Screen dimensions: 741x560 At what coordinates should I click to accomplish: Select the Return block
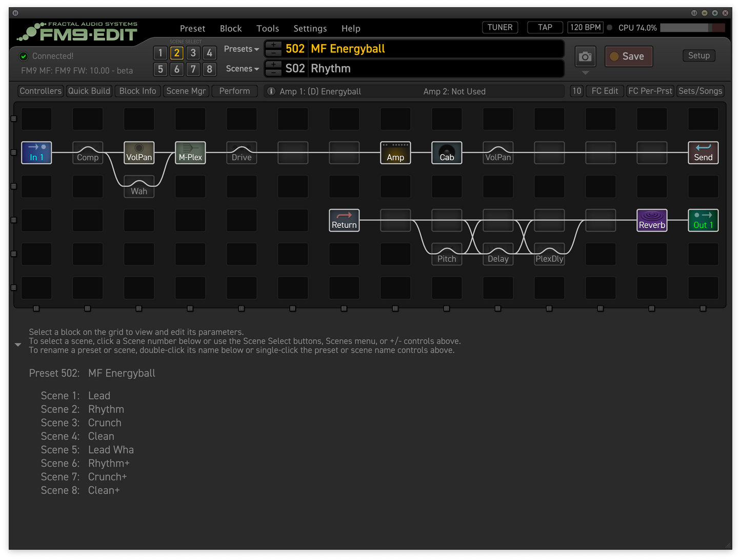(x=344, y=220)
